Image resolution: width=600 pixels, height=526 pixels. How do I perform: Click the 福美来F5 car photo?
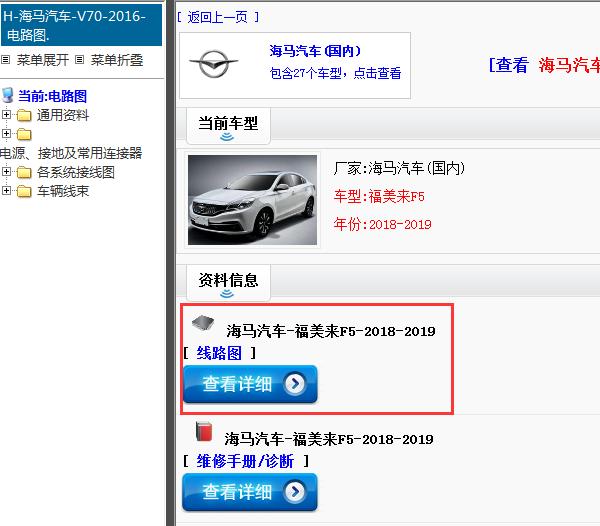[253, 200]
